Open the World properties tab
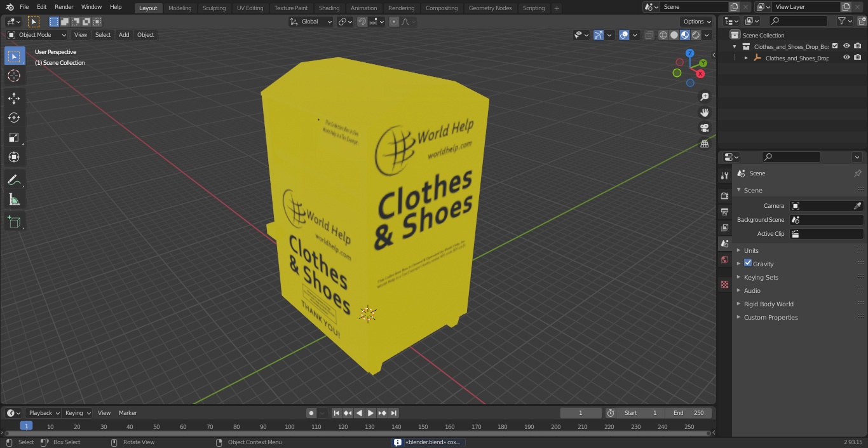Screen dimensions: 868x448 point(724,259)
